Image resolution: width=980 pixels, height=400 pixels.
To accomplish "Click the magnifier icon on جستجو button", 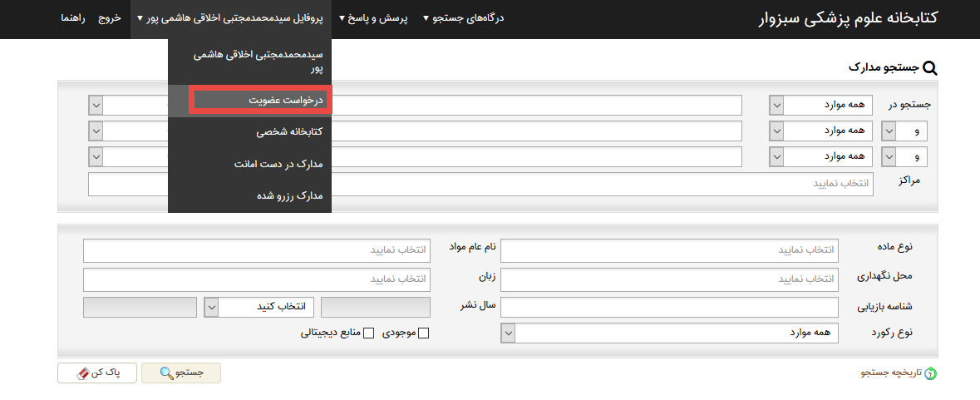I will [x=166, y=373].
